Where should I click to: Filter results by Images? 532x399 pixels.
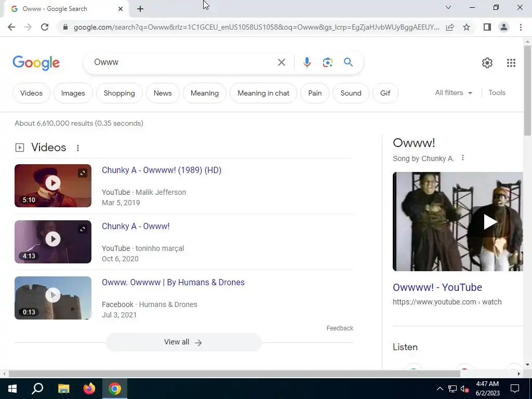coord(73,93)
